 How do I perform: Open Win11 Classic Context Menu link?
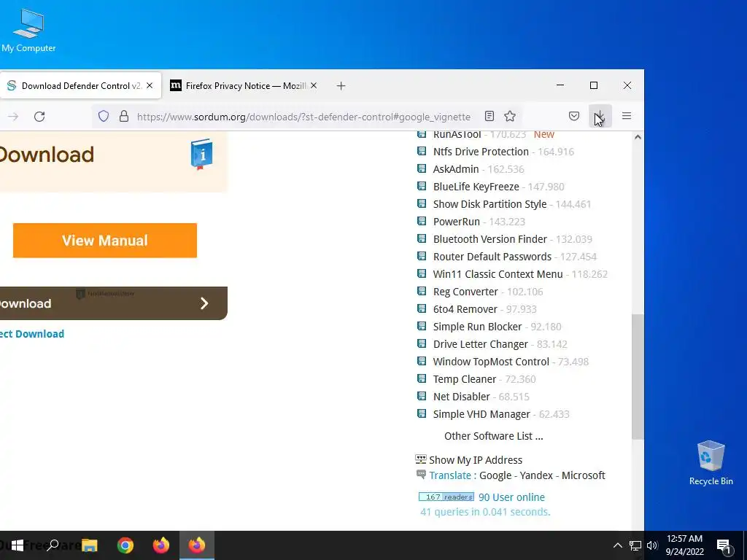pyautogui.click(x=498, y=274)
